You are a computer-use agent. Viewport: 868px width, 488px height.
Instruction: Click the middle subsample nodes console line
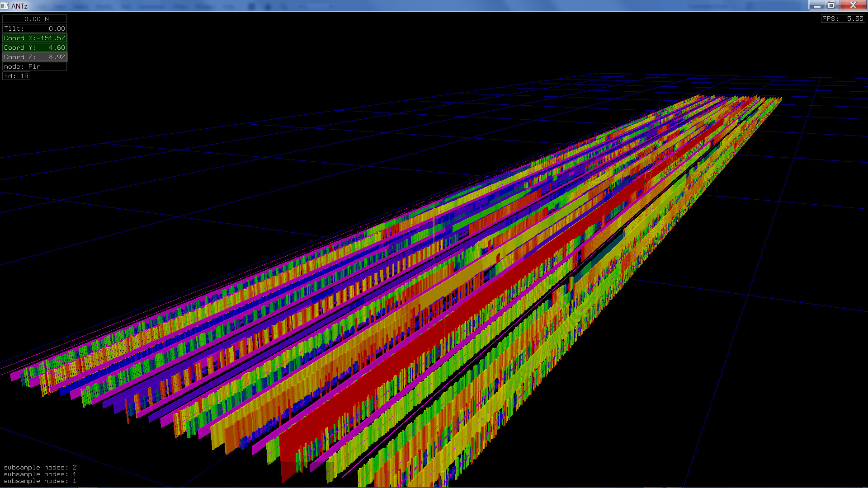coord(40,474)
